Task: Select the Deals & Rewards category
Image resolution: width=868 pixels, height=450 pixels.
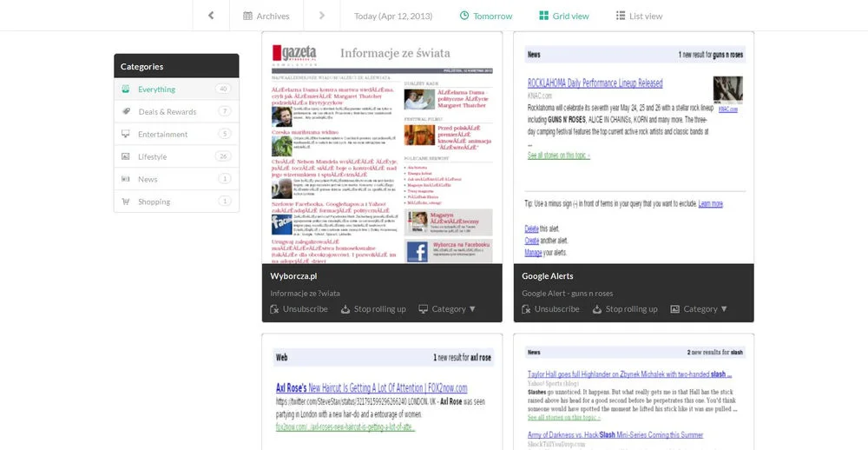Action: click(x=176, y=111)
